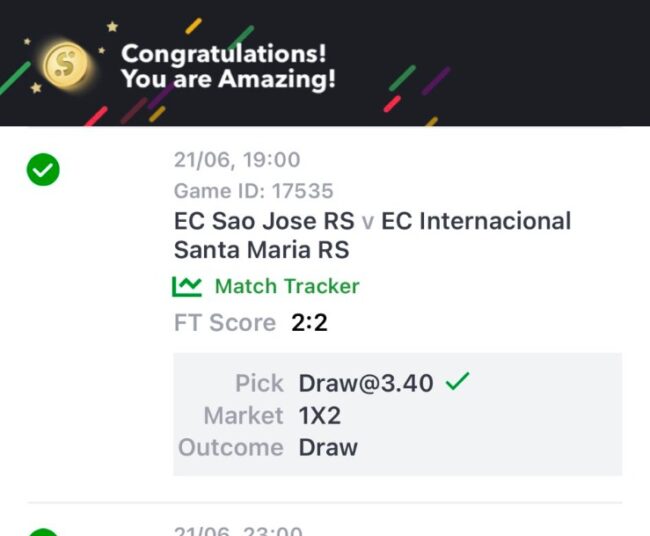
Task: Click the second bet's 21/06 23:00 date
Action: tap(238, 531)
